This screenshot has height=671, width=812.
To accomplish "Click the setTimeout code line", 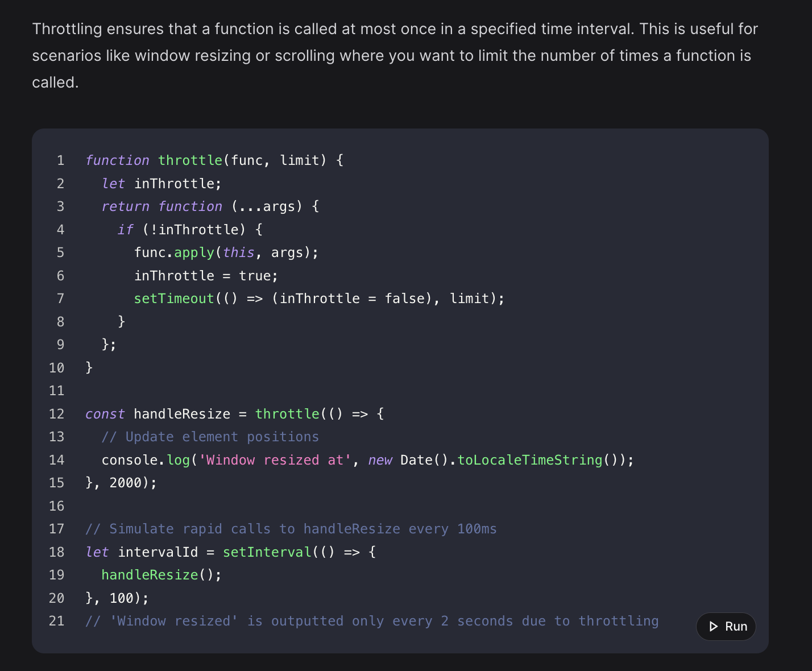I will coord(319,299).
